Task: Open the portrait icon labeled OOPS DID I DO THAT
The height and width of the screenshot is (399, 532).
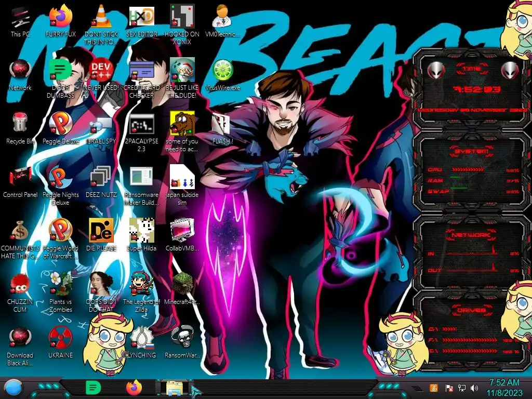Action: 101,293
